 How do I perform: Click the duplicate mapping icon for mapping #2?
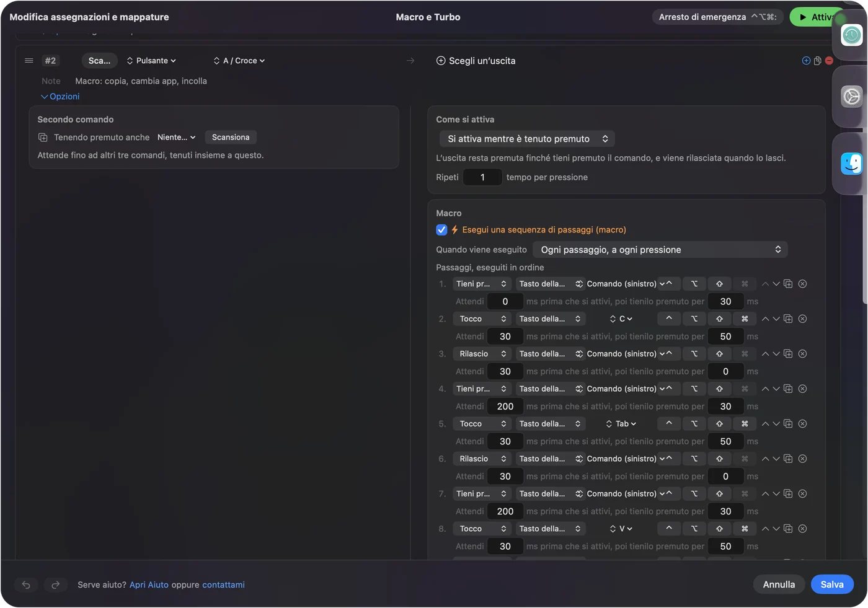[818, 61]
